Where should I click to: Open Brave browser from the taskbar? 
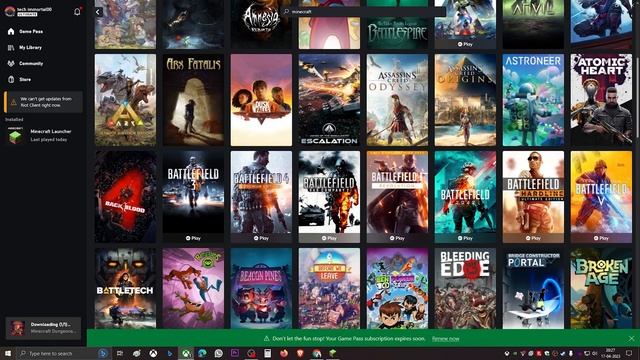300,353
